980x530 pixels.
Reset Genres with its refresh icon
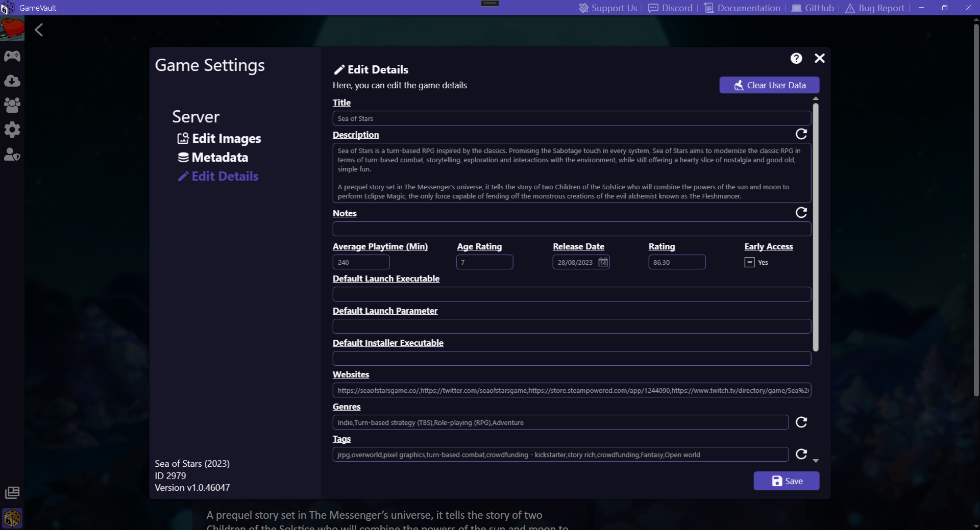pyautogui.click(x=801, y=422)
